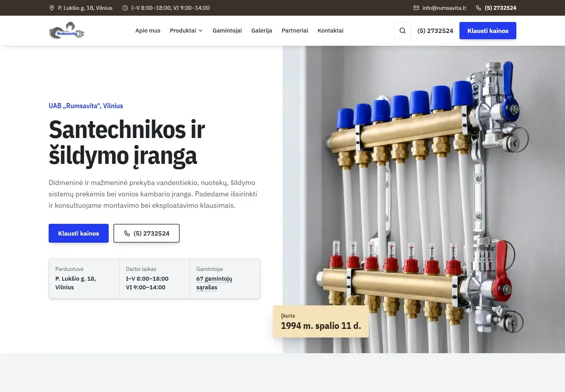Image resolution: width=565 pixels, height=392 pixels.
Task: Open the Galerija menu item
Action: point(262,31)
